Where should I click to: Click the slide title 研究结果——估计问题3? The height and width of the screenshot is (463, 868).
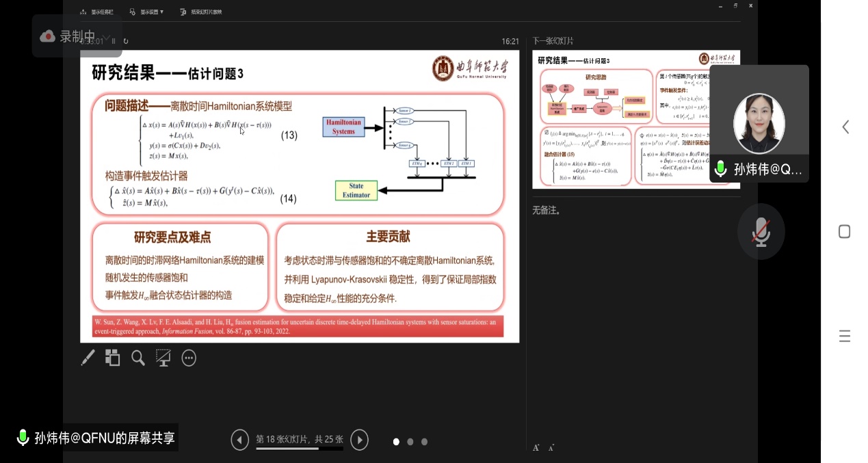tap(168, 73)
